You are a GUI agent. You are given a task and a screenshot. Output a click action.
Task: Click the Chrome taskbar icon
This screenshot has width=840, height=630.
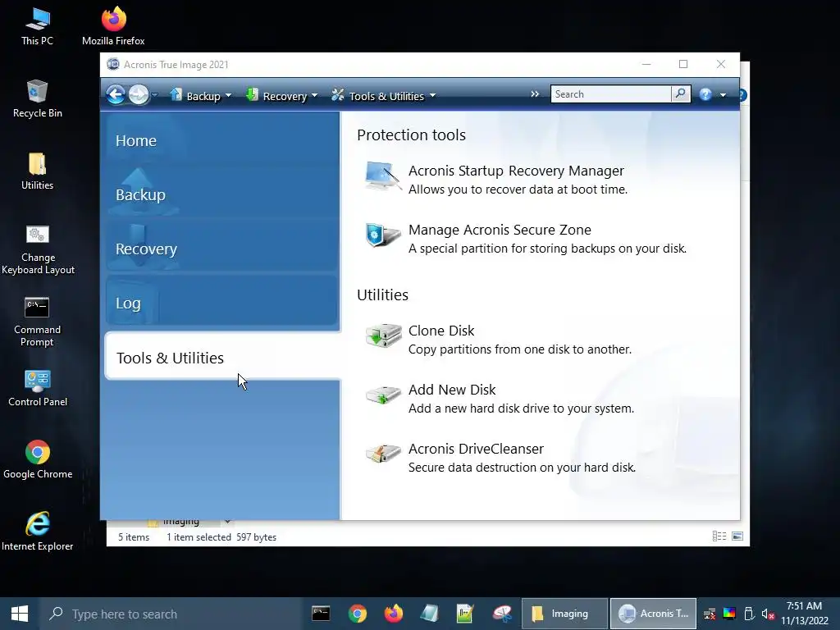point(358,614)
